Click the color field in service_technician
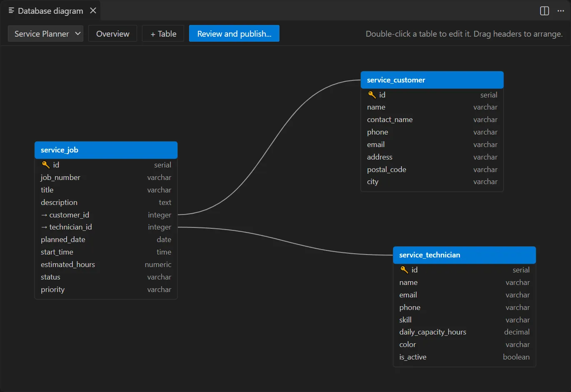The height and width of the screenshot is (392, 571). tap(464, 345)
